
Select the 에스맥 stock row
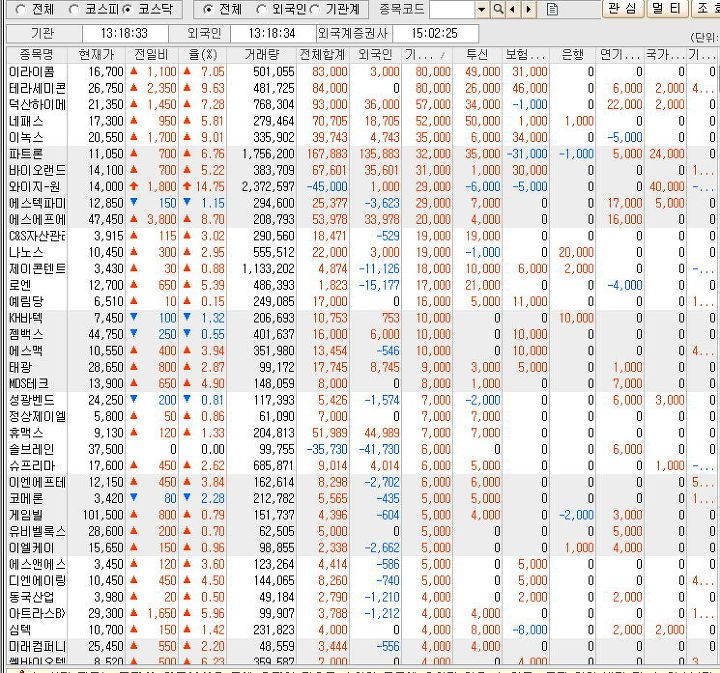coord(363,351)
